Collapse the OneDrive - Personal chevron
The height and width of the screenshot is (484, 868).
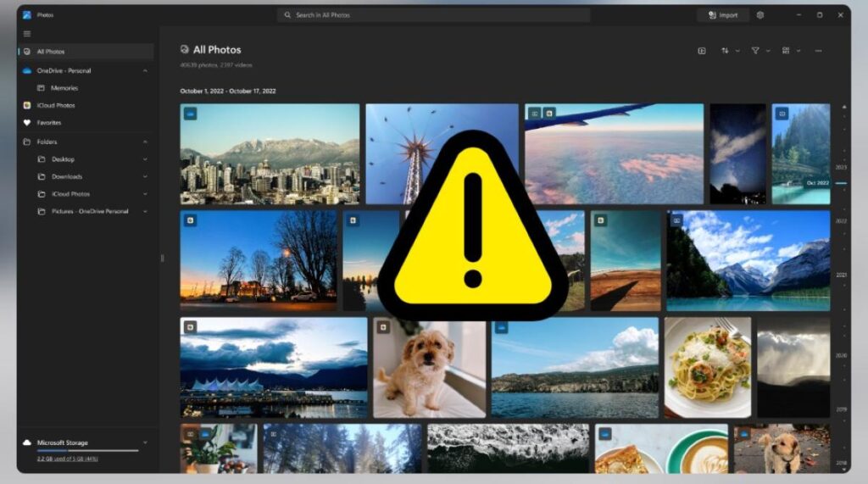click(x=145, y=71)
